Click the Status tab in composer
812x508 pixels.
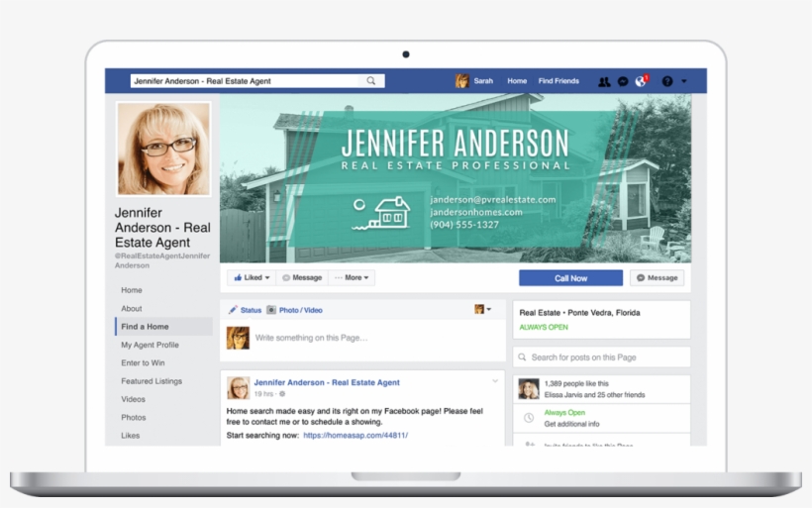tap(251, 310)
